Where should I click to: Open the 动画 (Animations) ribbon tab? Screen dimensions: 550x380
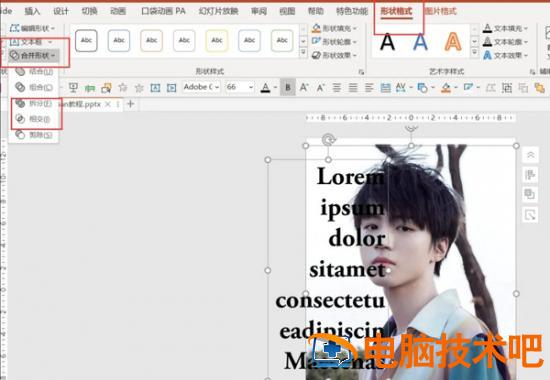click(x=118, y=11)
